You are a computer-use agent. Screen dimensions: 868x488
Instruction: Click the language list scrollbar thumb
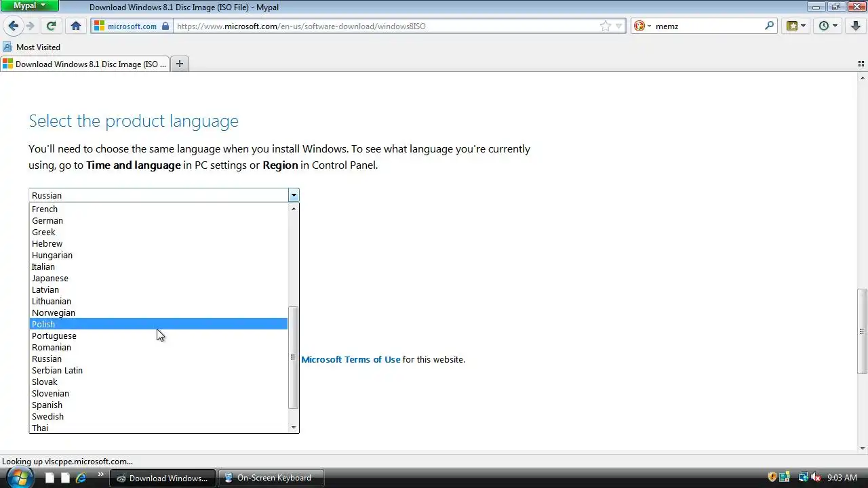pos(293,357)
